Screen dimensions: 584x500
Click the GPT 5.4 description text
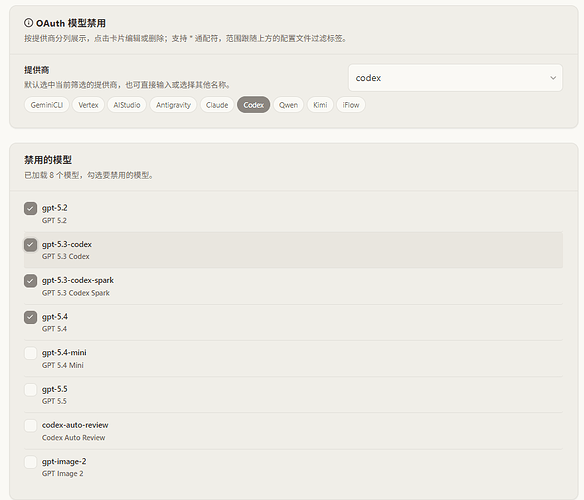point(54,329)
